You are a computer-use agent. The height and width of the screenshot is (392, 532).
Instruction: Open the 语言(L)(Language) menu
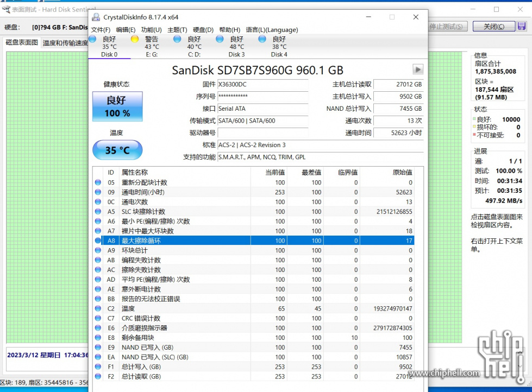point(272,30)
